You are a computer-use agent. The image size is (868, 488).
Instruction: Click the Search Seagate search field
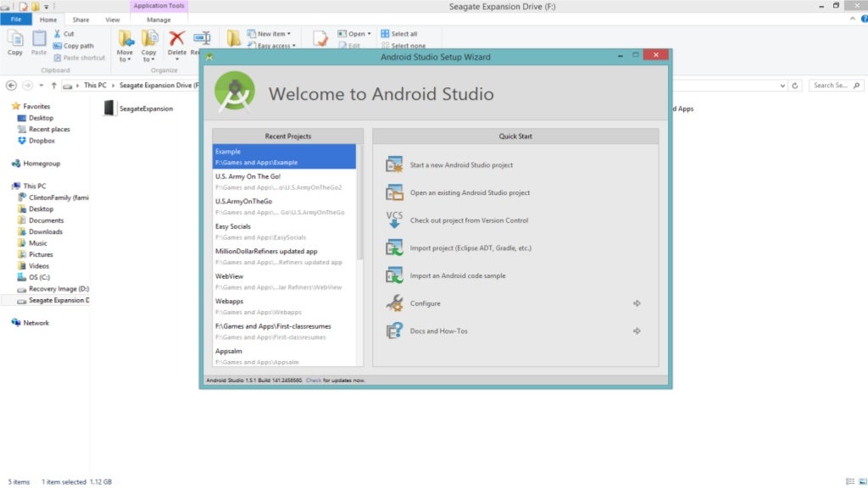click(x=836, y=86)
